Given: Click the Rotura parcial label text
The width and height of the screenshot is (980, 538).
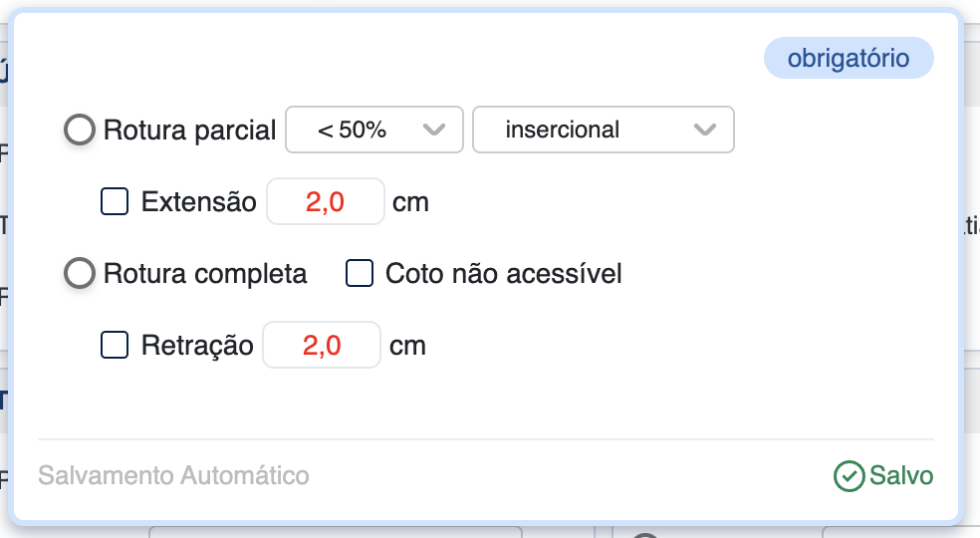Looking at the screenshot, I should (189, 130).
